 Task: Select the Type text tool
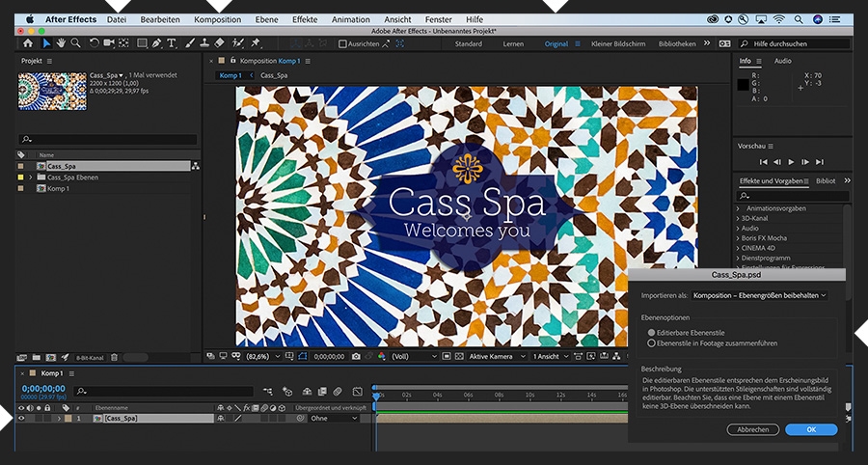(172, 43)
